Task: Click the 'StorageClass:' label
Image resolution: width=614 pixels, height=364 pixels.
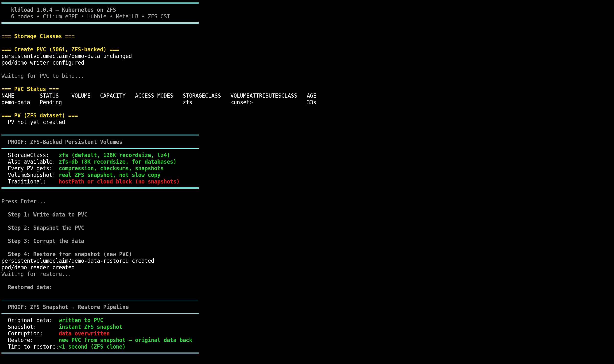Action: click(28, 156)
